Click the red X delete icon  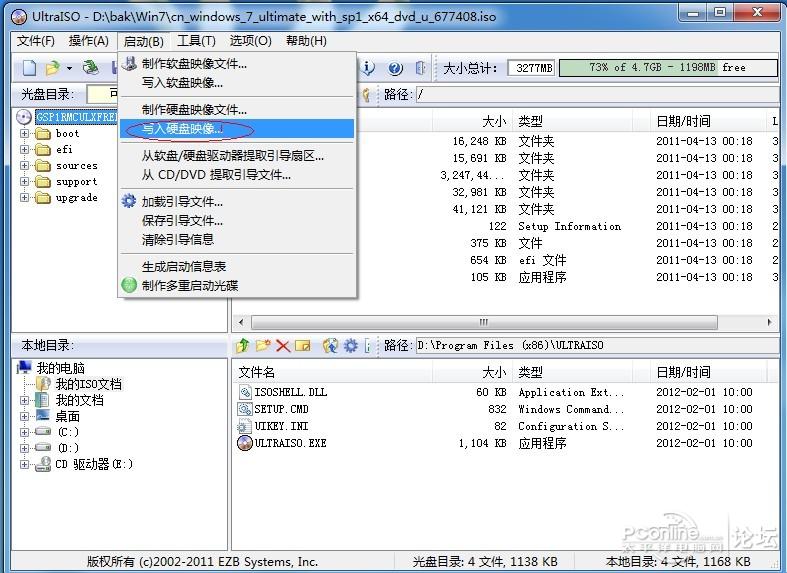[283, 346]
